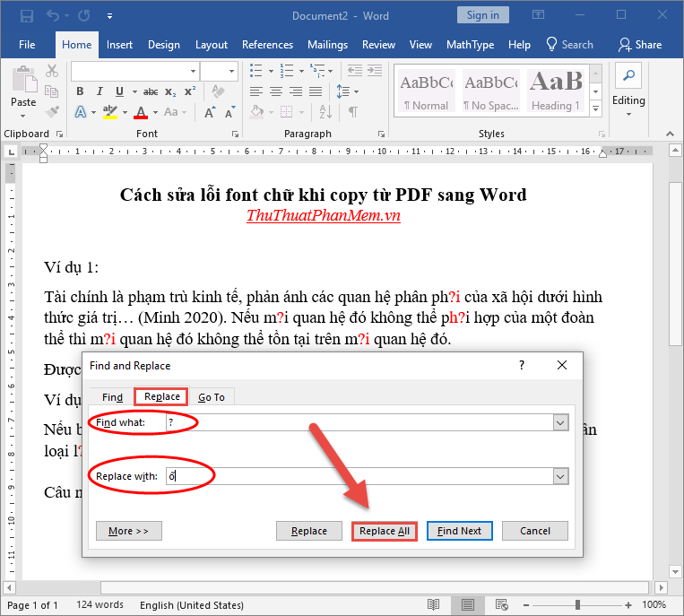This screenshot has width=684, height=616.
Task: Click the zoom slider handle
Action: pyautogui.click(x=577, y=604)
